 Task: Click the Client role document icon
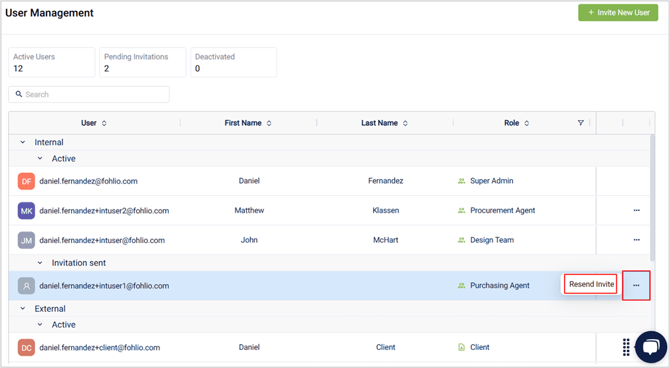pyautogui.click(x=461, y=347)
